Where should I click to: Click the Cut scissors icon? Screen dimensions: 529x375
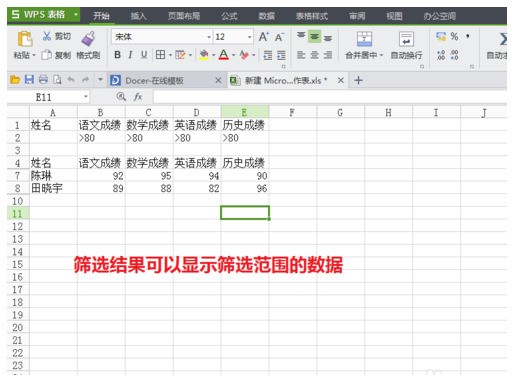point(47,36)
